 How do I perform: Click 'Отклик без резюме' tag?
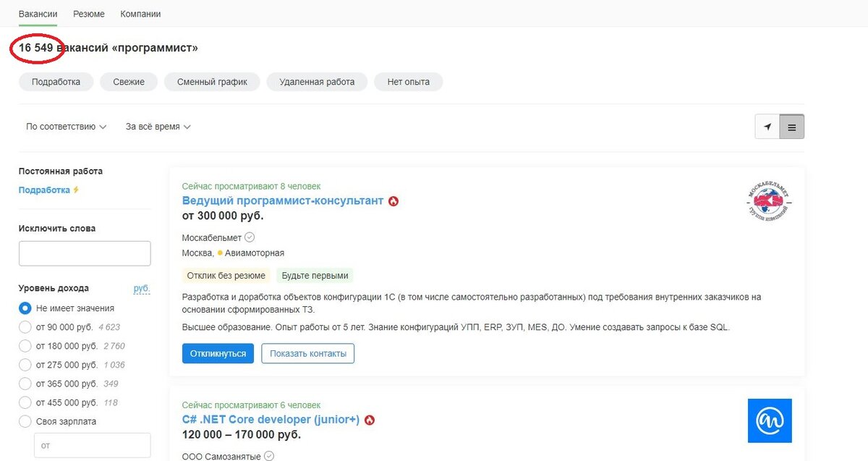coord(226,276)
